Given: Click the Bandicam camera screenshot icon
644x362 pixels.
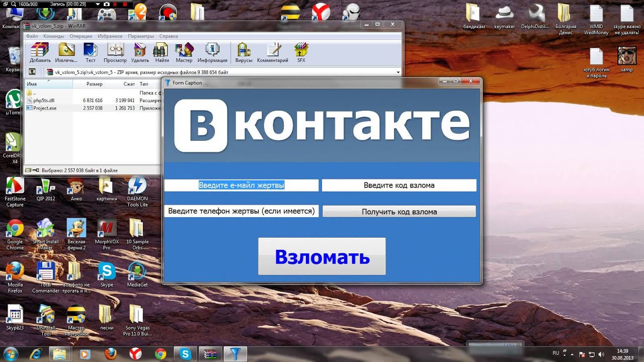Looking at the screenshot, I should pyautogui.click(x=107, y=4).
